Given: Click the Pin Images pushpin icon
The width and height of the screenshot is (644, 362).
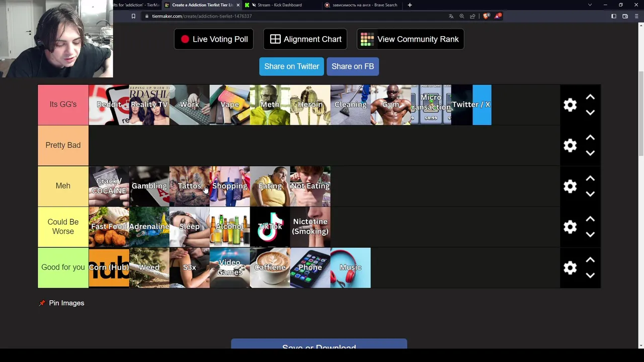Looking at the screenshot, I should coord(42,303).
